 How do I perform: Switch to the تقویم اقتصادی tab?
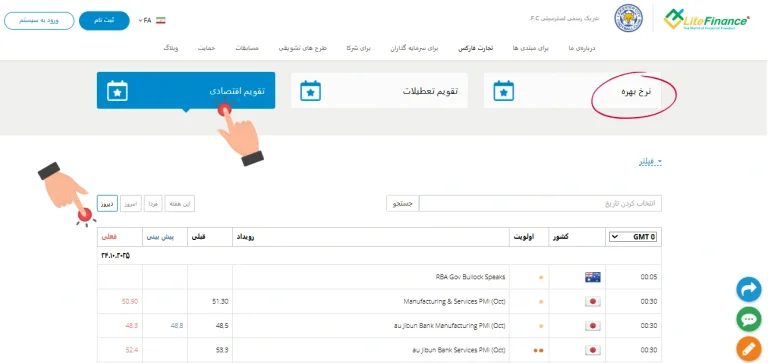[x=186, y=91]
